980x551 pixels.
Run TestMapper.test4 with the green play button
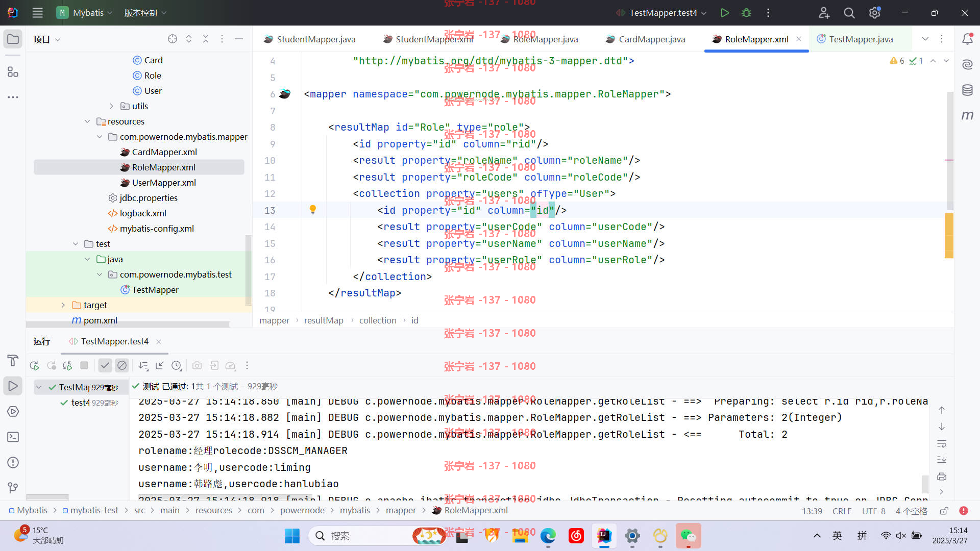click(724, 13)
